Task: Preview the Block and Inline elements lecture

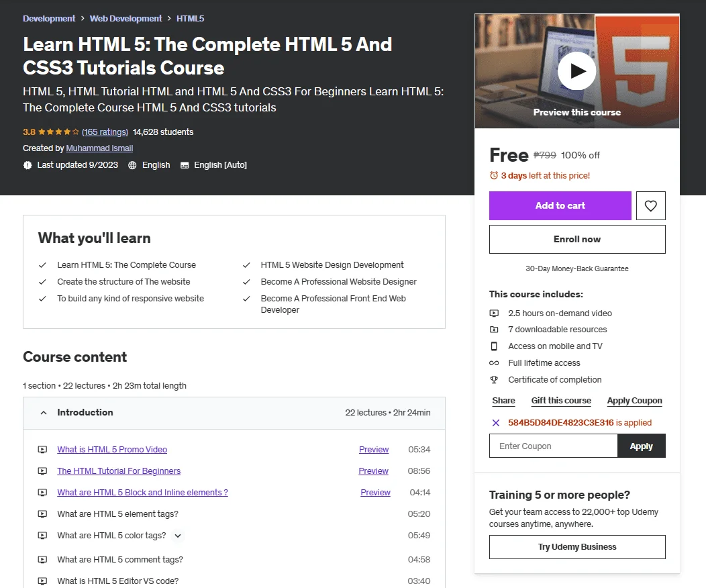Action: [376, 493]
